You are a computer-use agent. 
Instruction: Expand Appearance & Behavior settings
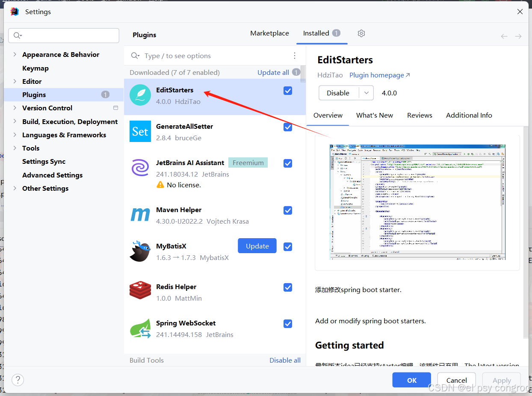(x=15, y=54)
